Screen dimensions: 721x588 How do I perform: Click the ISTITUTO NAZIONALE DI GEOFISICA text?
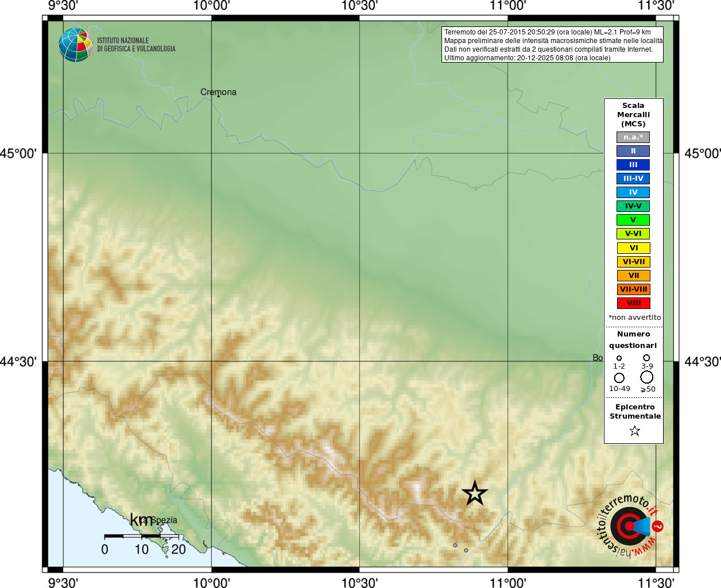click(x=136, y=45)
